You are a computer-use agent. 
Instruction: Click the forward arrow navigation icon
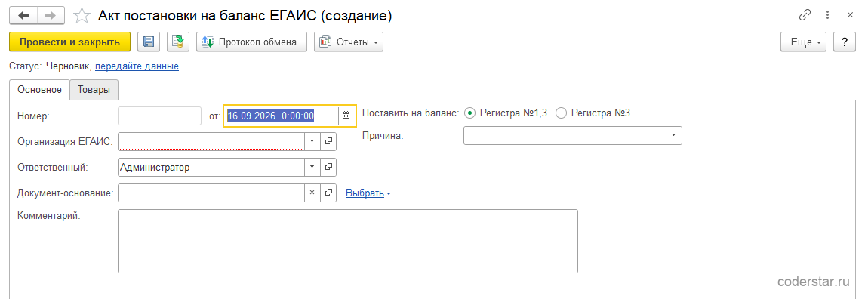51,16
